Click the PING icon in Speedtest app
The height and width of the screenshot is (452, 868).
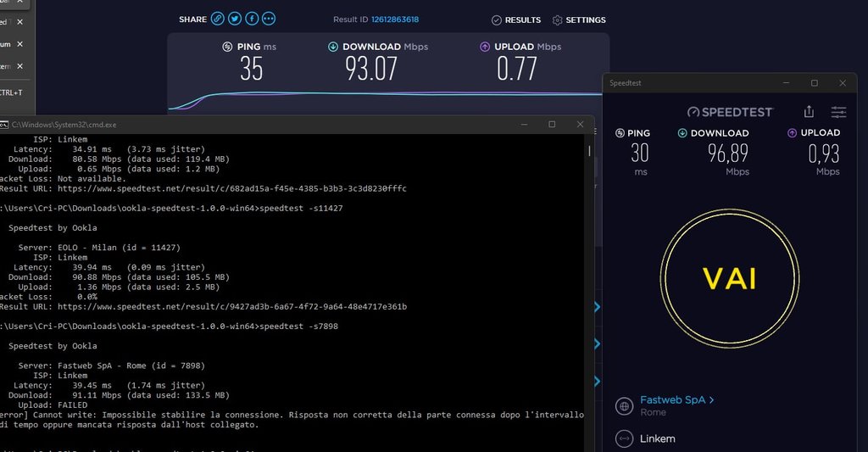pyautogui.click(x=620, y=133)
